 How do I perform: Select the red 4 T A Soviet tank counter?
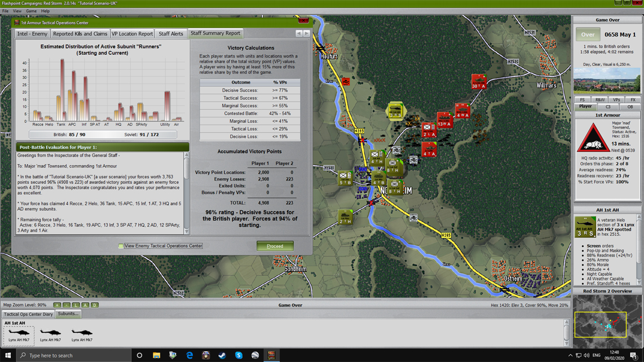(x=429, y=149)
